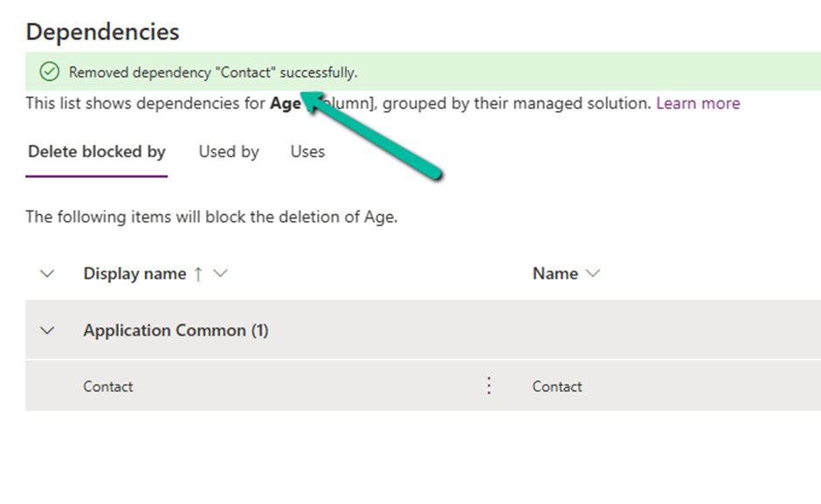This screenshot has width=821, height=504.
Task: Click the Dependencies page heading
Action: coord(102,32)
